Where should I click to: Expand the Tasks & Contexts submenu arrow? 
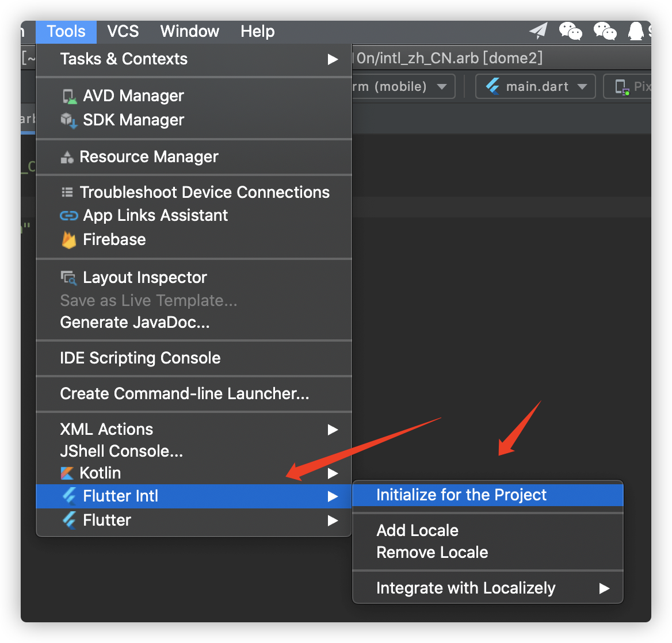click(333, 59)
